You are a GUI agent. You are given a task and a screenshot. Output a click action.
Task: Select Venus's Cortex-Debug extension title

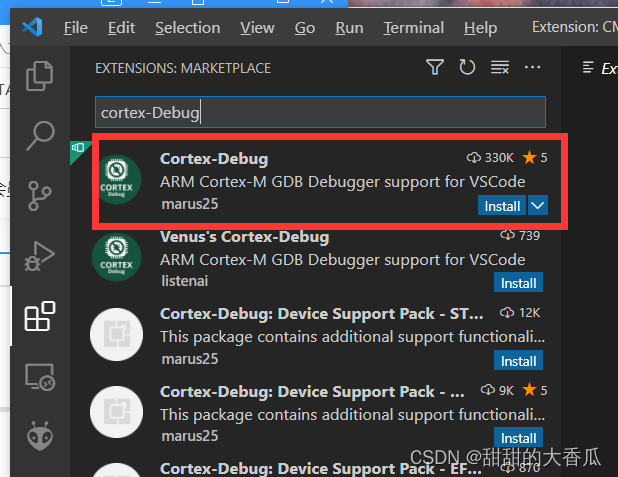click(244, 237)
